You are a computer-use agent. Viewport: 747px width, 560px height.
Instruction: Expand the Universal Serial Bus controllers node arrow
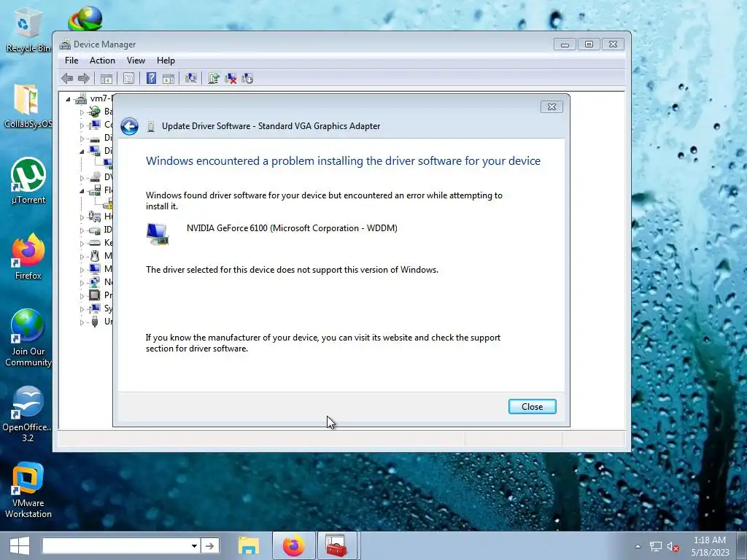82,322
